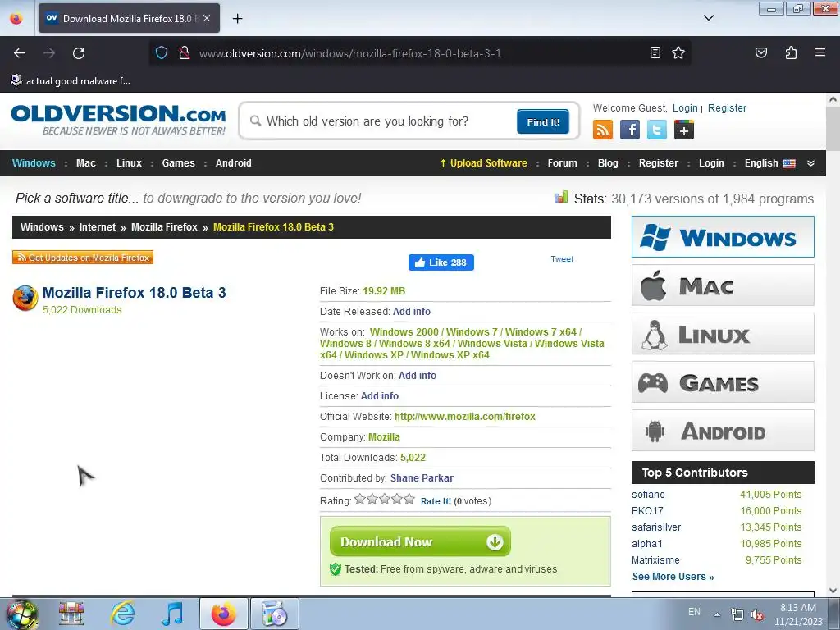Click the Rate It! link
Viewport: 840px width, 630px height.
[x=436, y=501]
